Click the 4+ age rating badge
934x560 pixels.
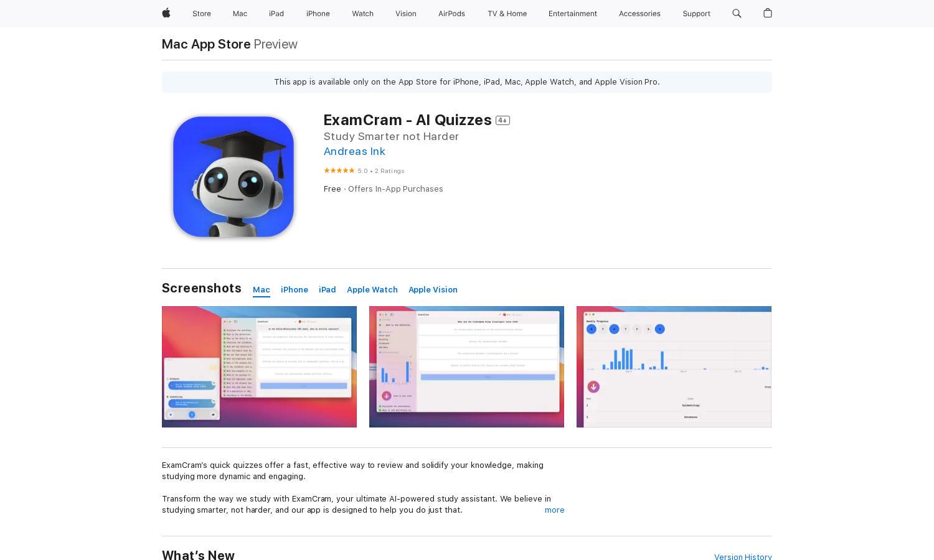click(x=502, y=121)
